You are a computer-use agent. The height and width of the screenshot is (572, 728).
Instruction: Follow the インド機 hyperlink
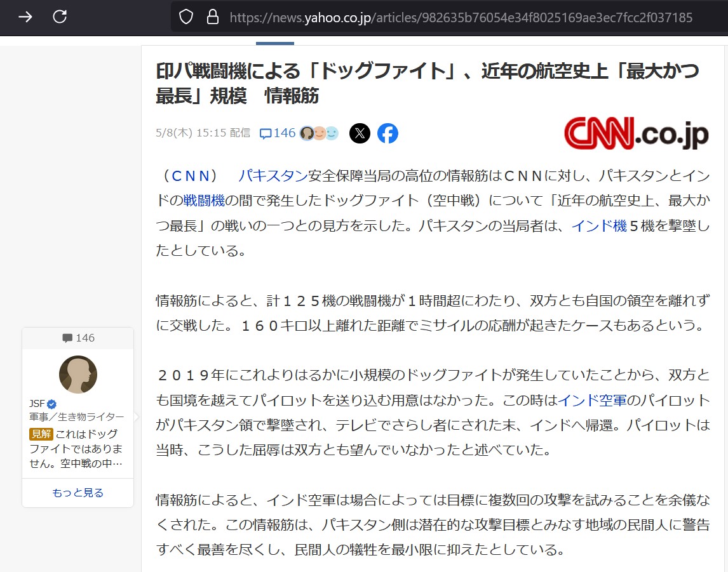pos(599,226)
